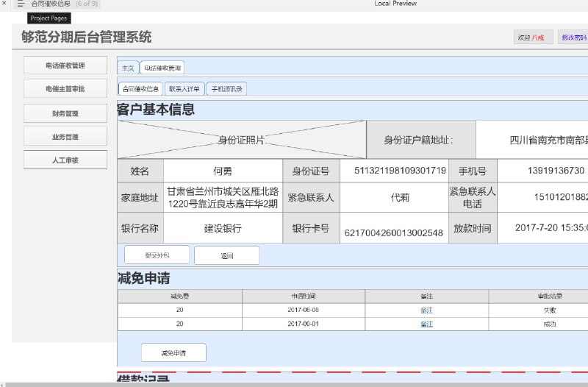Click the 减免费 column header
Image resolution: width=588 pixels, height=387 pixels.
(x=179, y=297)
